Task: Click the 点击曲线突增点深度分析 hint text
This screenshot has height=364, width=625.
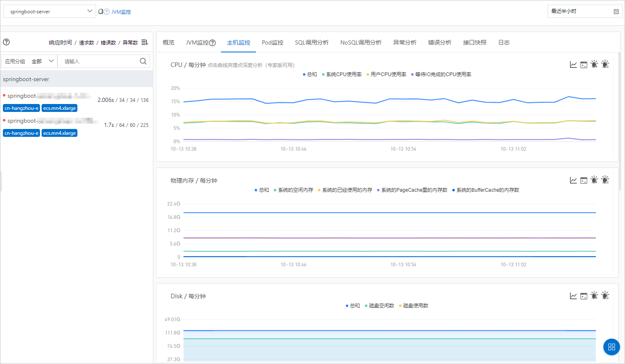Action: tap(251, 65)
